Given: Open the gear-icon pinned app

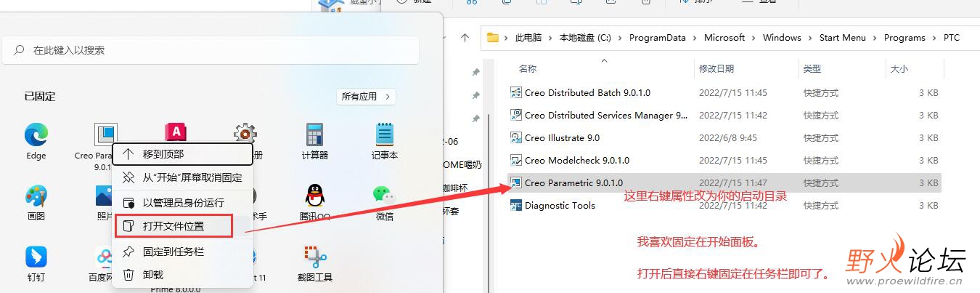Looking at the screenshot, I should (245, 133).
